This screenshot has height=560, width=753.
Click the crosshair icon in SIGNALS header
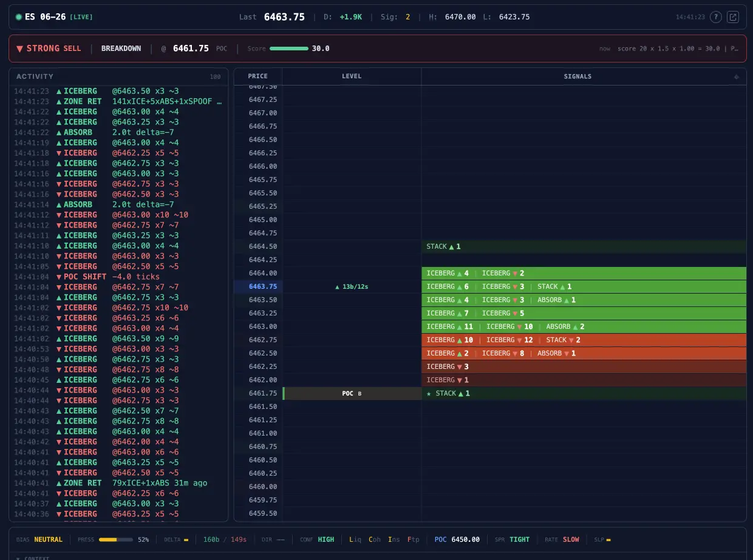[737, 76]
